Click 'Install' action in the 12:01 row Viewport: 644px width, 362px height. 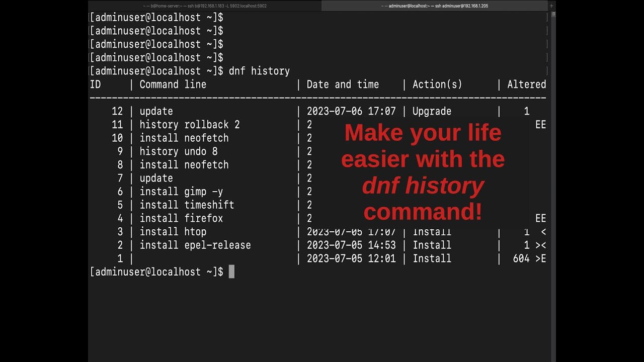click(x=432, y=258)
